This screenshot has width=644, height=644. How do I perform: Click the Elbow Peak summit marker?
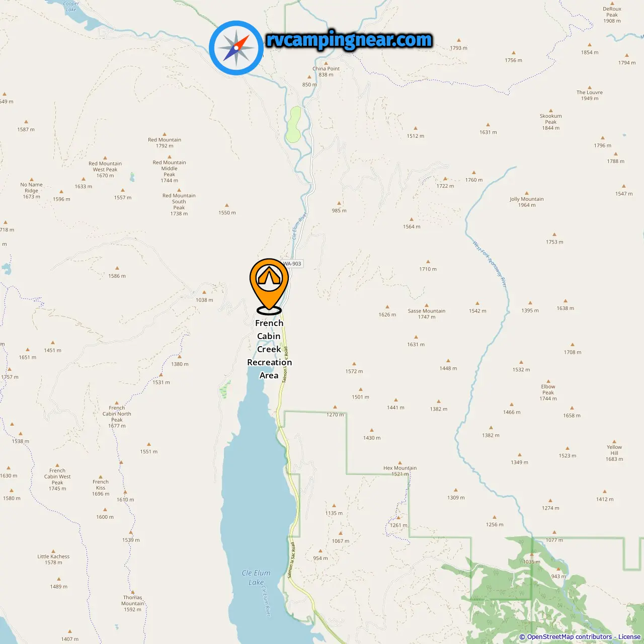click(x=548, y=381)
